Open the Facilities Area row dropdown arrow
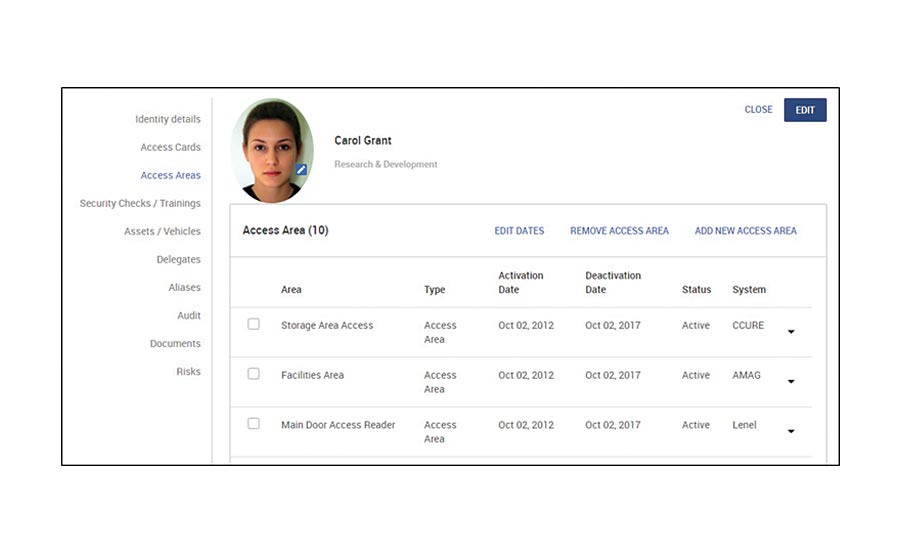900x550 pixels. coord(791,381)
